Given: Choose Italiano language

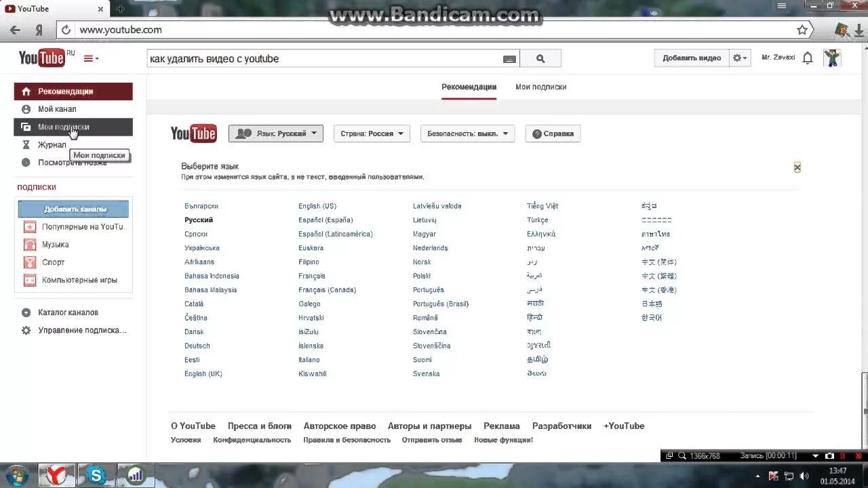Looking at the screenshot, I should 309,360.
